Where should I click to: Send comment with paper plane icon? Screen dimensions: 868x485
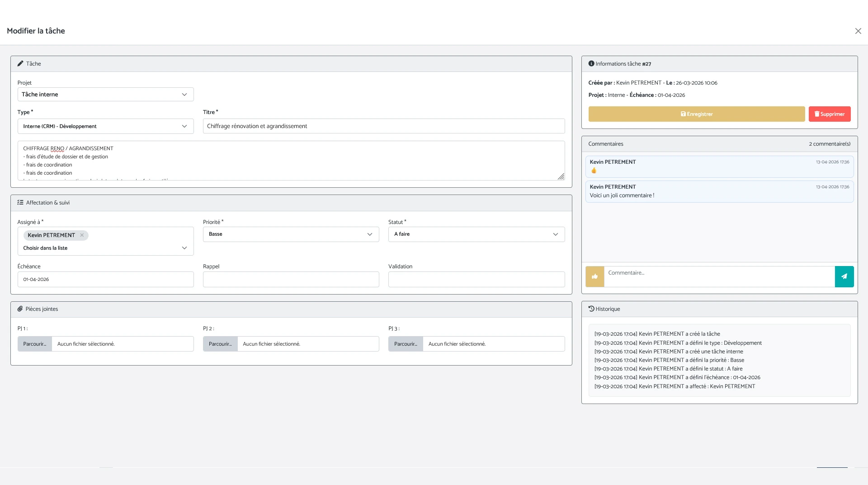click(844, 276)
